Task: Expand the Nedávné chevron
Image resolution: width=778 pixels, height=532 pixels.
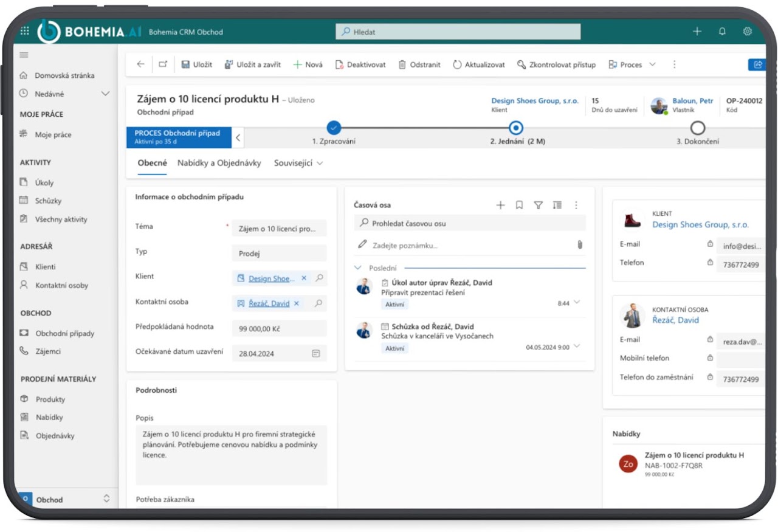Action: (x=105, y=94)
